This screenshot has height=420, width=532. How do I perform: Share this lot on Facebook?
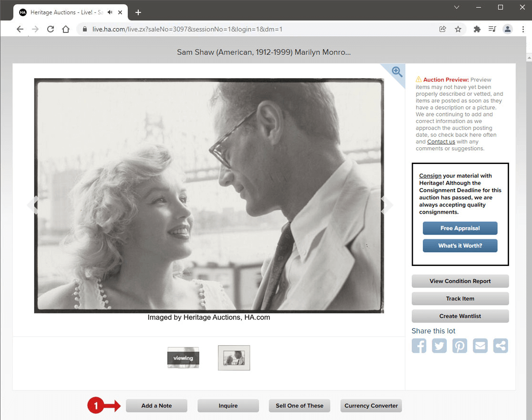pyautogui.click(x=419, y=346)
